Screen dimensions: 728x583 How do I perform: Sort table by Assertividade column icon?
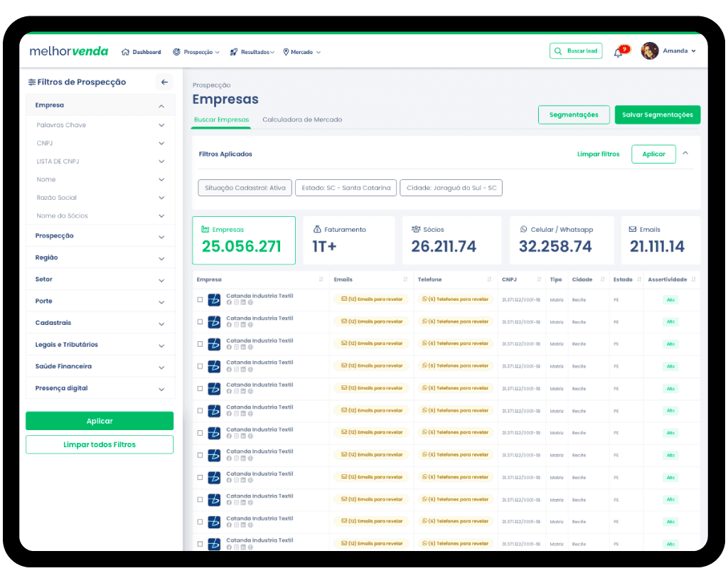tap(693, 279)
